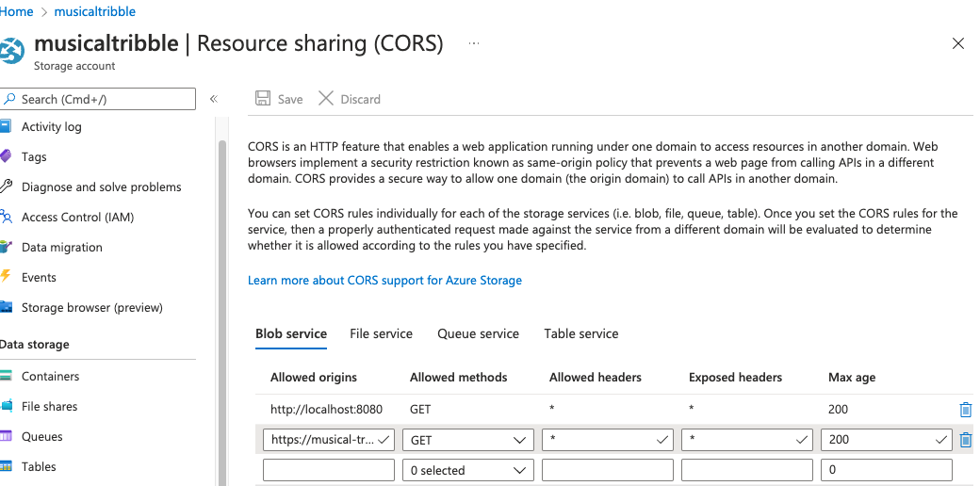Viewport: 980px width, 486px height.
Task: Click the Queues icon
Action: pos(5,436)
